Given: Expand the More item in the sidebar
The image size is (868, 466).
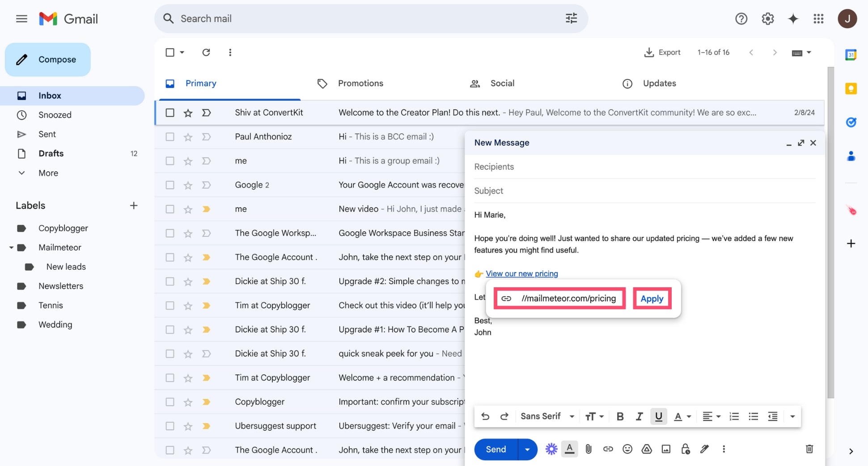Looking at the screenshot, I should point(48,173).
